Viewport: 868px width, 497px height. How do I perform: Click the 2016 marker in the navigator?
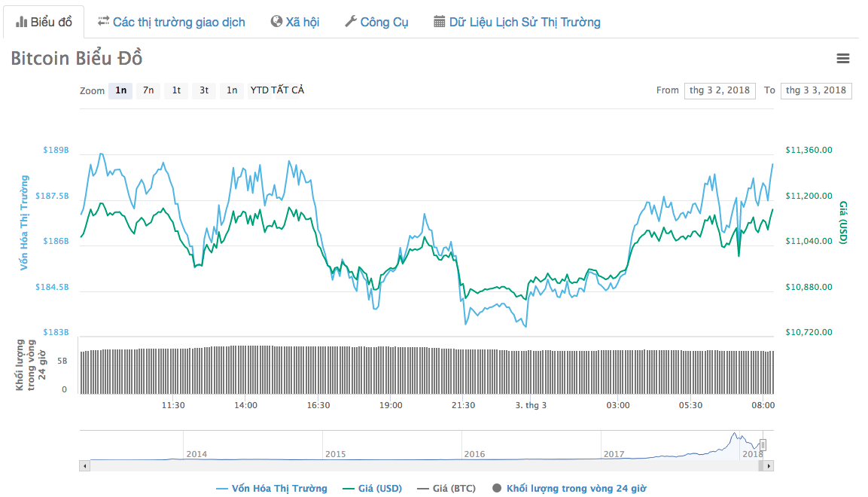[474, 454]
